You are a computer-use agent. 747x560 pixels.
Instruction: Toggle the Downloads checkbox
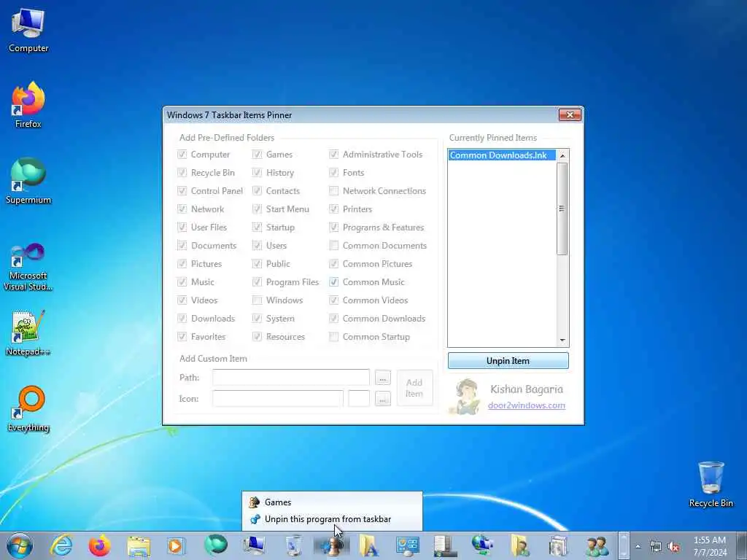[x=182, y=319]
